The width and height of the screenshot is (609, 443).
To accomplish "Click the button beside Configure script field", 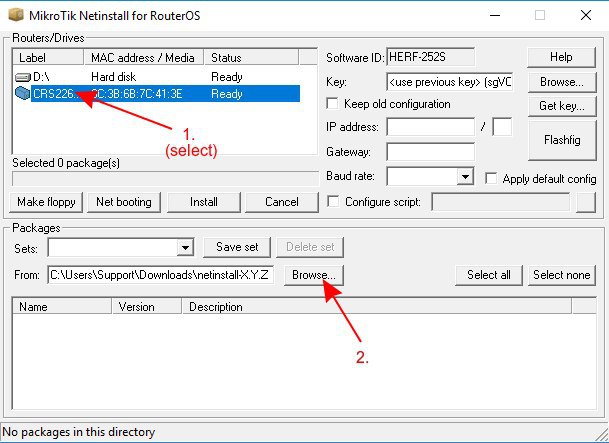I will click(x=586, y=202).
